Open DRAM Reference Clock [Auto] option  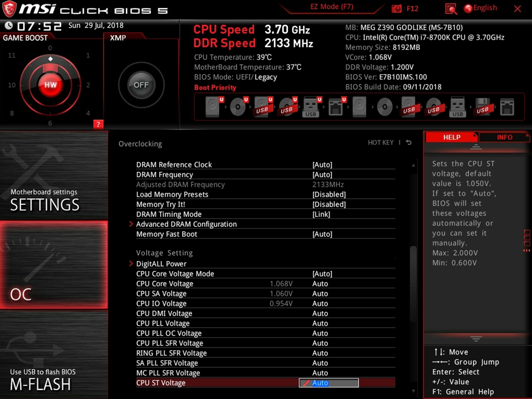(322, 165)
